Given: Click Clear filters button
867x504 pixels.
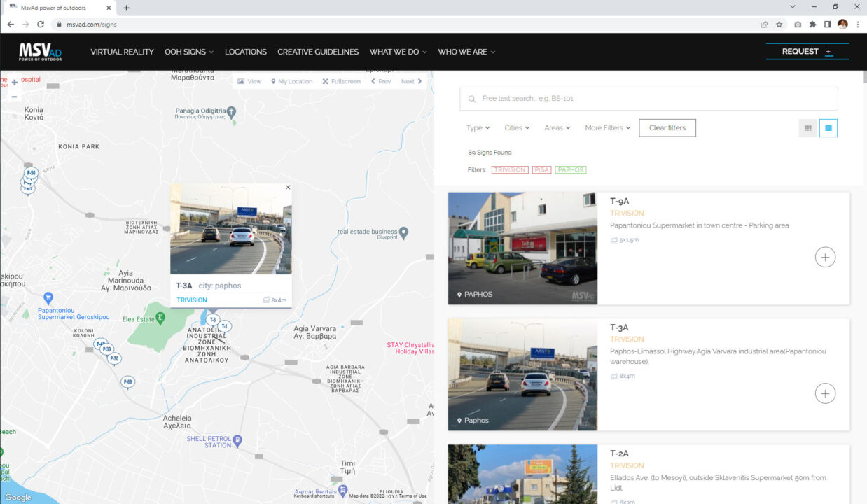Looking at the screenshot, I should point(667,128).
